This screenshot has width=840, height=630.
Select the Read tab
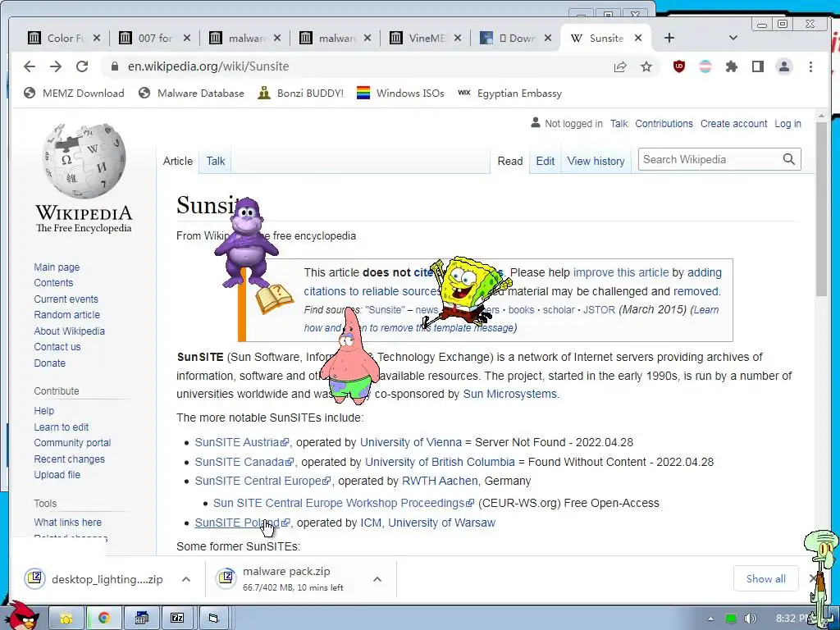[510, 161]
